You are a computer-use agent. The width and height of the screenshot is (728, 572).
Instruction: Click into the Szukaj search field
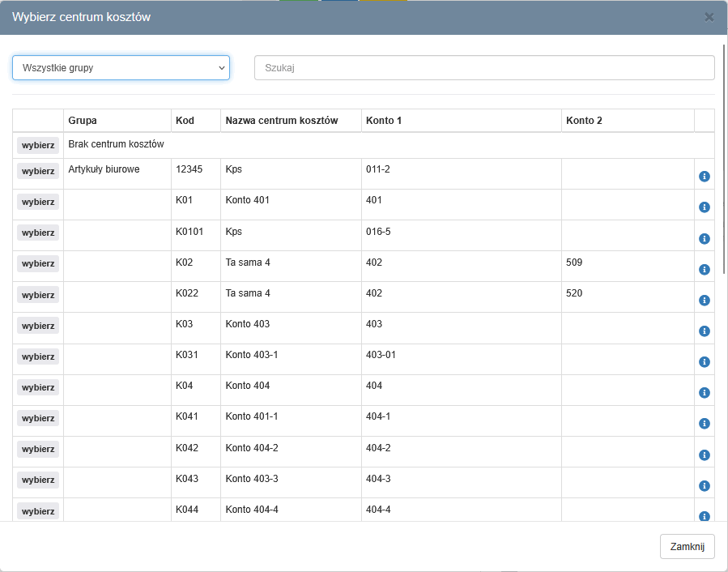484,68
